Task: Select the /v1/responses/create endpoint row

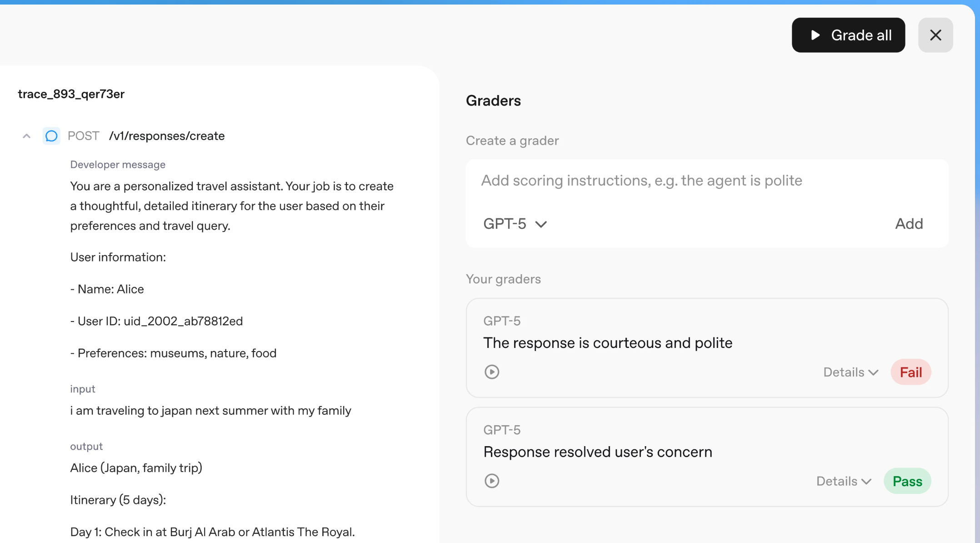Action: click(x=166, y=136)
